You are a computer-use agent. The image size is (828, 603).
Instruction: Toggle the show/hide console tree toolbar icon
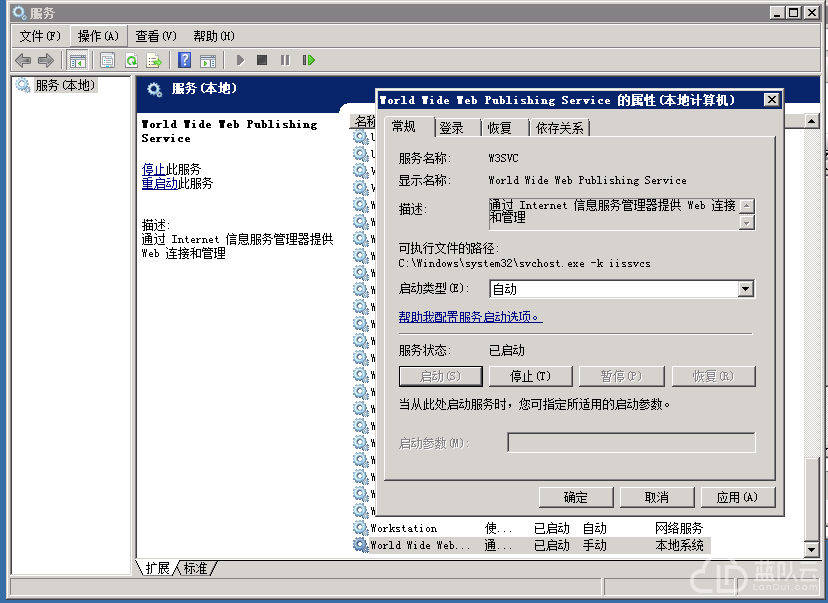(x=78, y=60)
